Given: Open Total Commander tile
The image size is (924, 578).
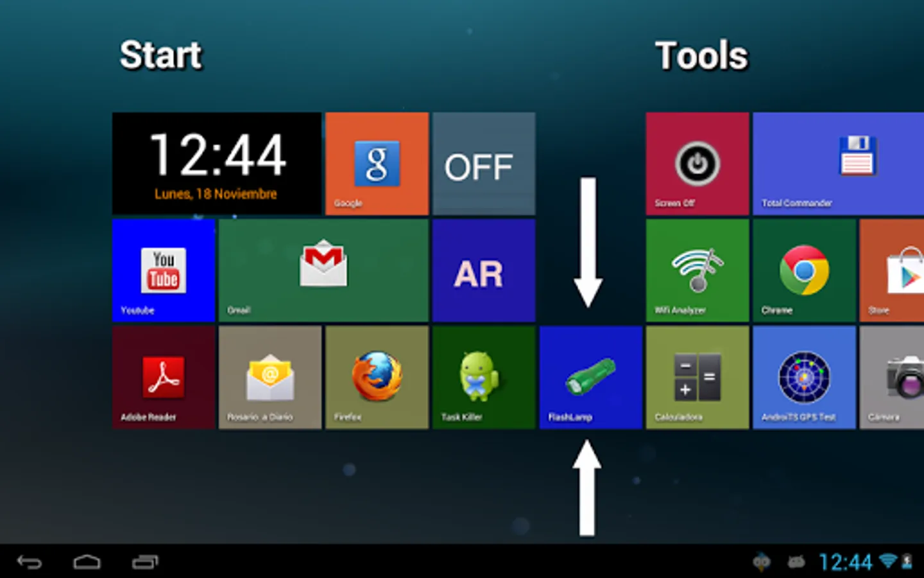Looking at the screenshot, I should coord(839,164).
